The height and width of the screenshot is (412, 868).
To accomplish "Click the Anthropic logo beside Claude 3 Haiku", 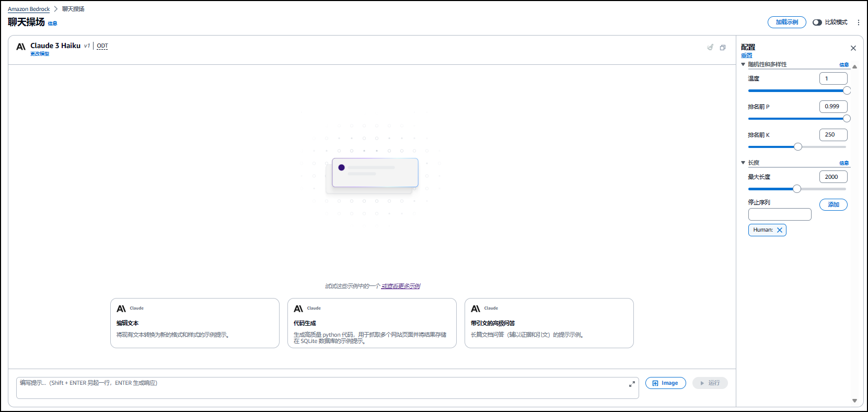I will (21, 47).
